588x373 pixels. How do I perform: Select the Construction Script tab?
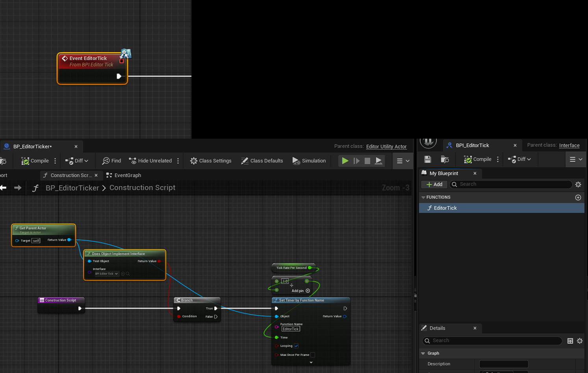click(x=71, y=175)
